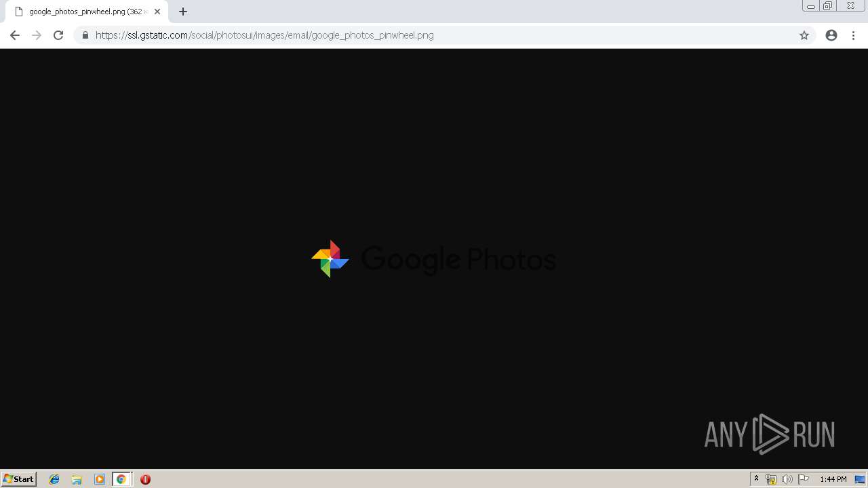The width and height of the screenshot is (868, 488).
Task: Open a new tab with the plus button
Action: (183, 12)
